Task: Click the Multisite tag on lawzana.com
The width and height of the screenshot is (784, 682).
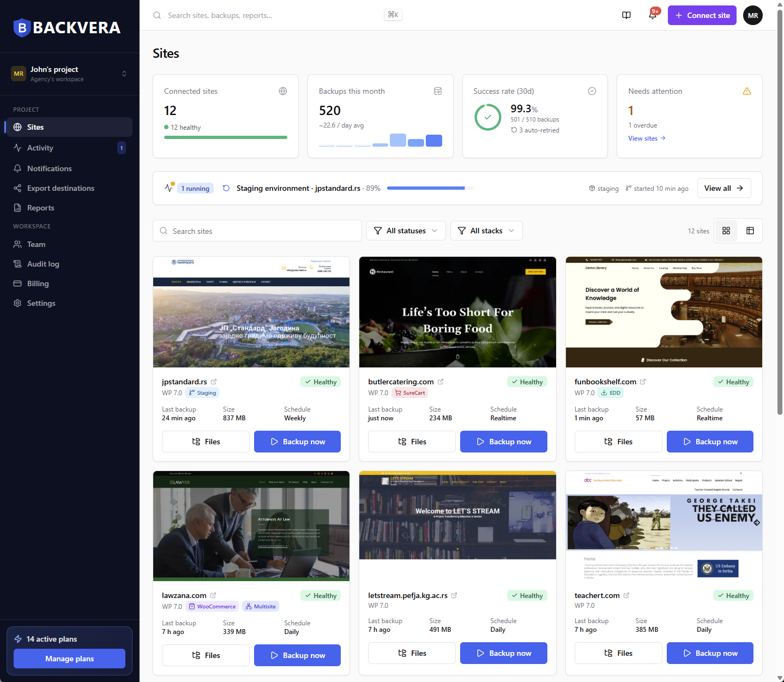Action: coord(260,606)
